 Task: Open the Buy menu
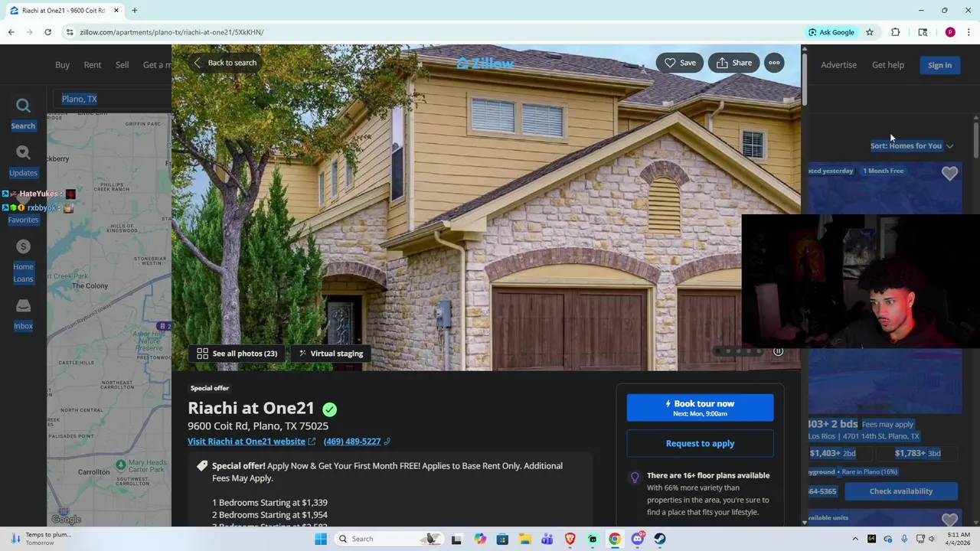pyautogui.click(x=62, y=65)
